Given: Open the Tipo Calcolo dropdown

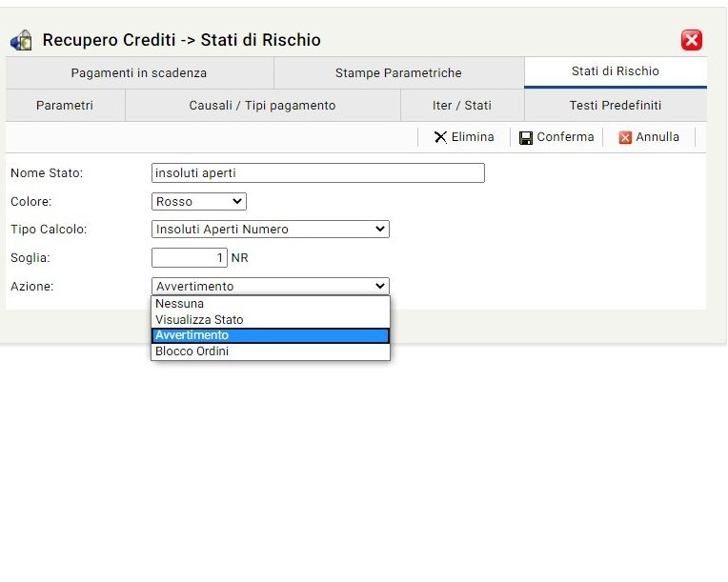Looking at the screenshot, I should [270, 230].
